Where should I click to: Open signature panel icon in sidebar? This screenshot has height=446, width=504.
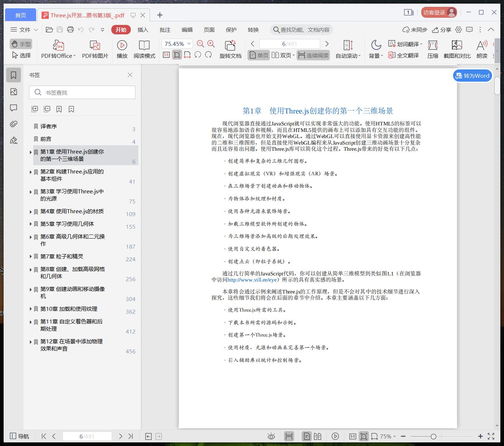pos(14,140)
